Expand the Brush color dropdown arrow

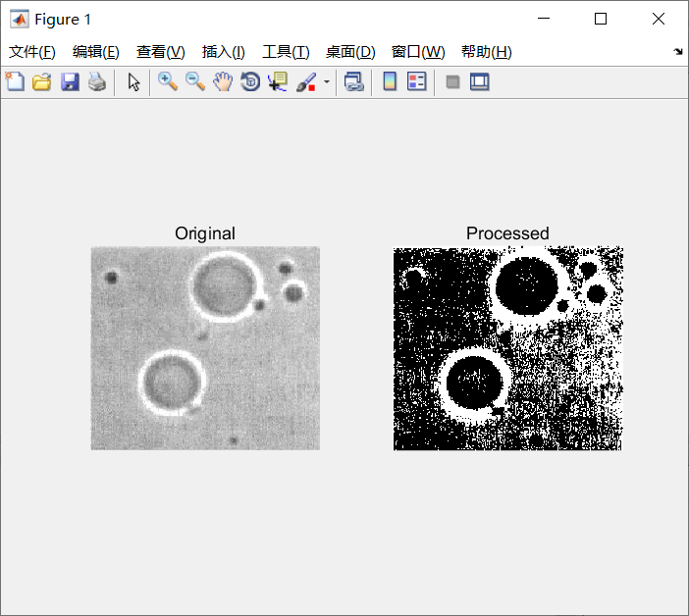327,81
